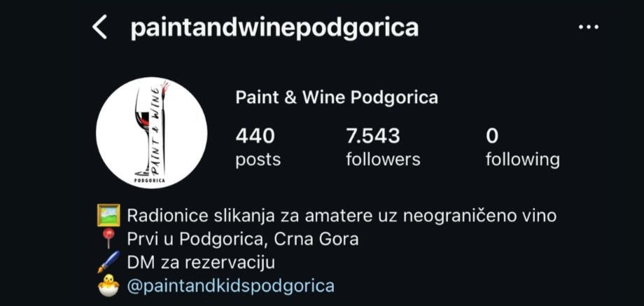
Task: Open the 0 following list
Action: pyautogui.click(x=522, y=148)
